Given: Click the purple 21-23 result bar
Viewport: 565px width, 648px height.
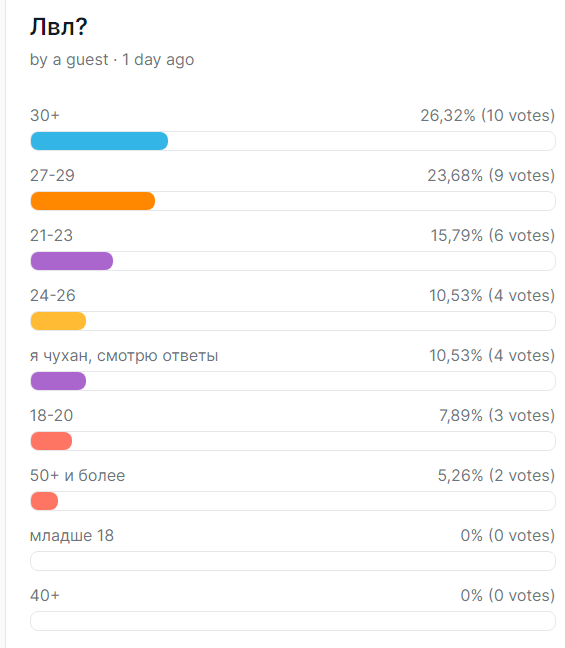Looking at the screenshot, I should pos(72,261).
